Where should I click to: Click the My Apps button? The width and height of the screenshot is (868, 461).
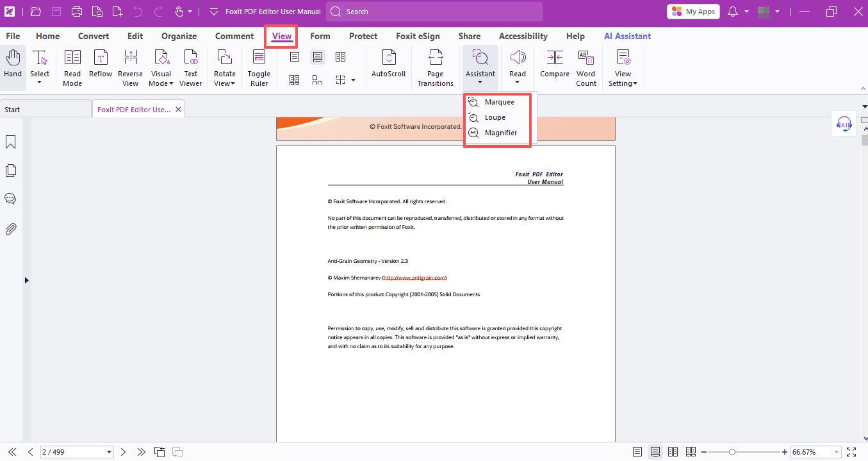(x=693, y=12)
